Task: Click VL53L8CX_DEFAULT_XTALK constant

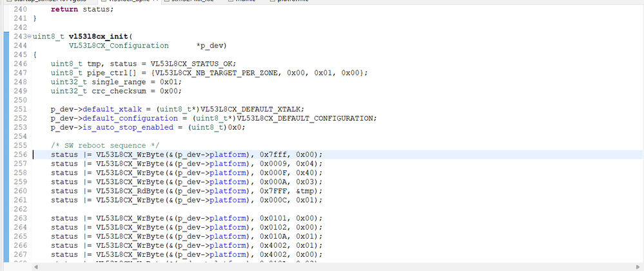Action: point(251,110)
